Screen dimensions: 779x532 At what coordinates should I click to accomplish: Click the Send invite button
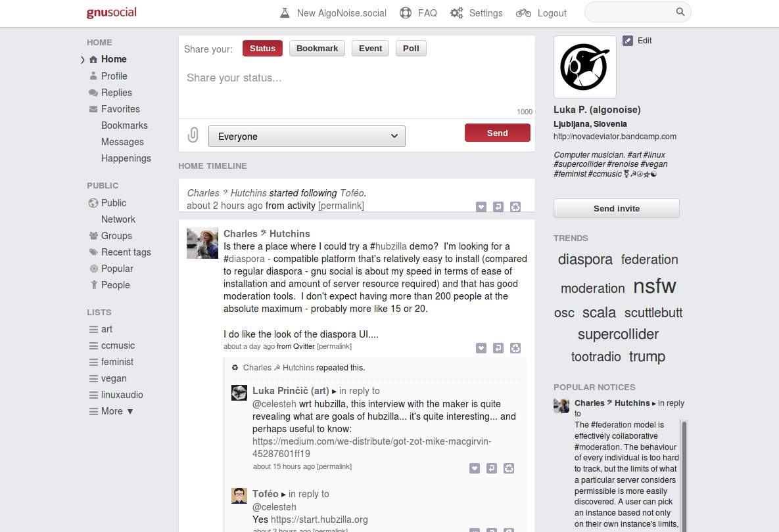pos(617,208)
